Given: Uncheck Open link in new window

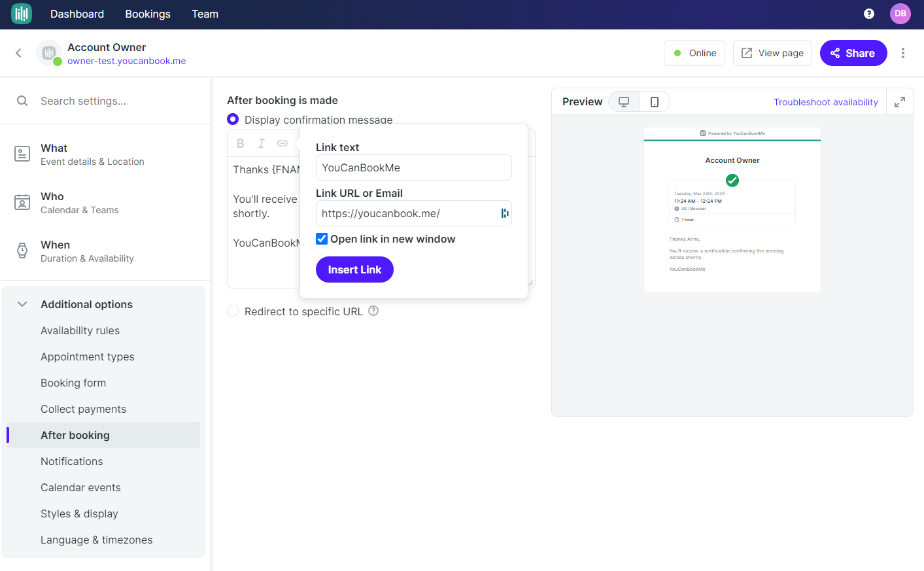Looking at the screenshot, I should coord(321,239).
